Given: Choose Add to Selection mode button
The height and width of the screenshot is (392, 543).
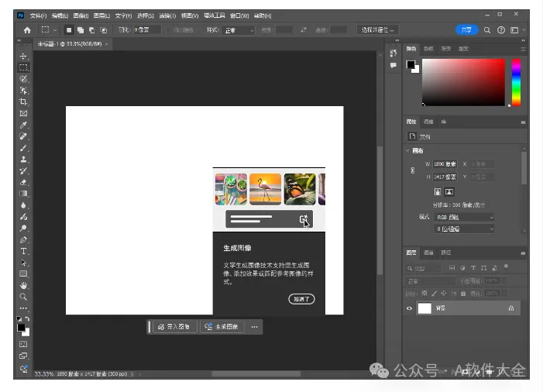Looking at the screenshot, I should [x=81, y=30].
